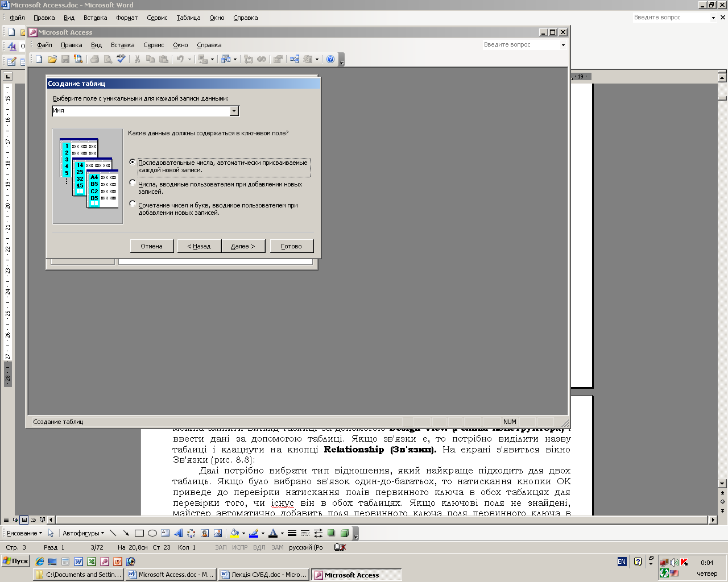Insert a diagram from the Drawing toolbar
The height and width of the screenshot is (582, 728).
191,533
